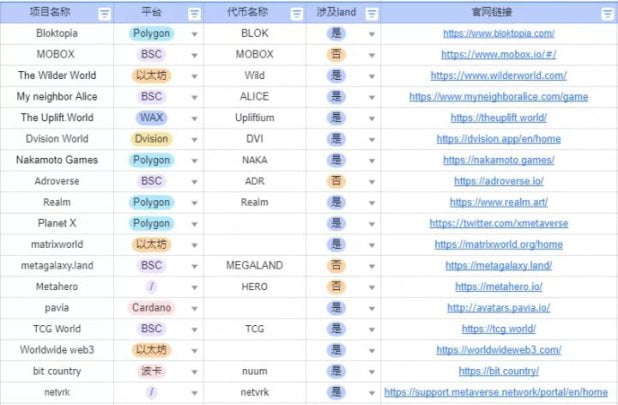Open platform dropdown for Dvision World row
This screenshot has width=618, height=405.
[194, 140]
